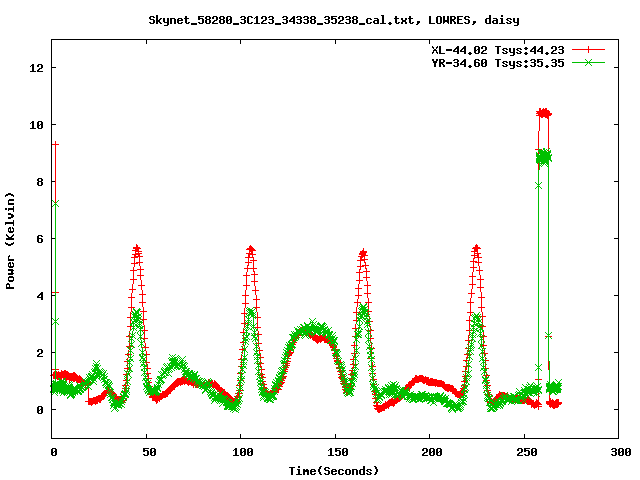Click the plot title Skynet_58280_3C123_34338_35238_cal.txt
The height and width of the screenshot is (480, 640).
click(x=334, y=20)
